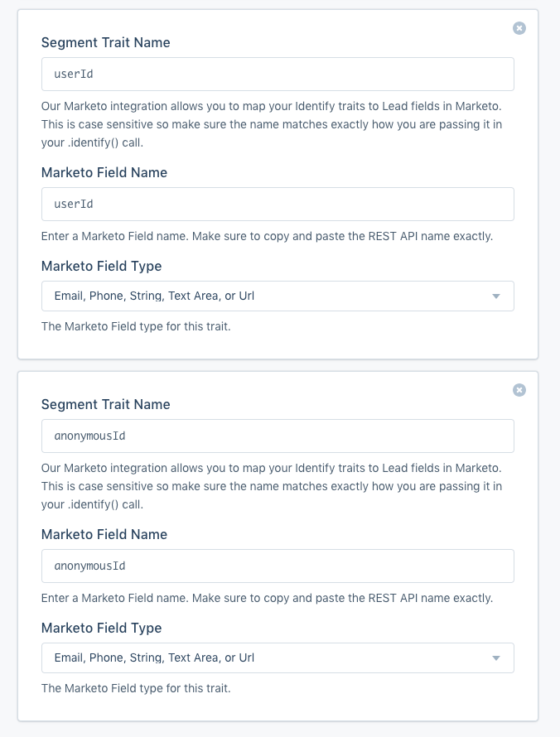Click Marketo Field Type label in userId card
The height and width of the screenshot is (737, 560).
[102, 266]
